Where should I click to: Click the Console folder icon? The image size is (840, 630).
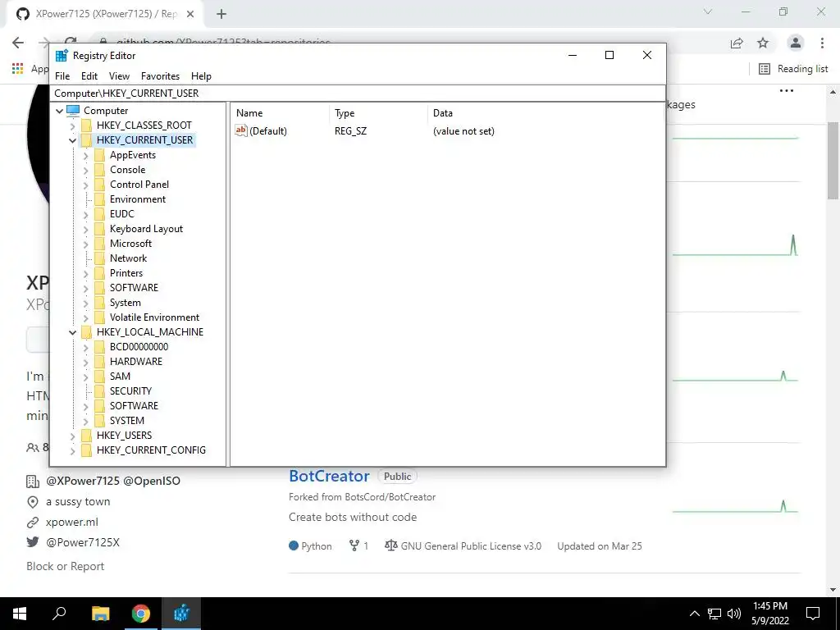[x=99, y=170]
